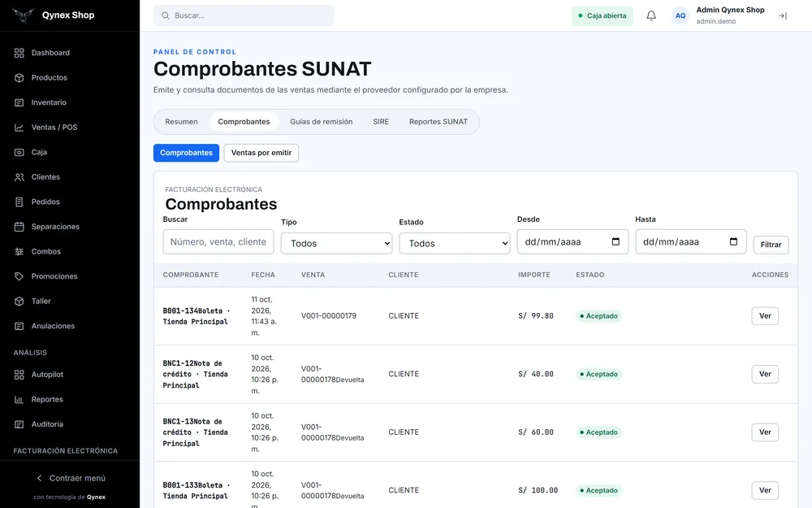Open the Taller cube icon

[x=19, y=302]
